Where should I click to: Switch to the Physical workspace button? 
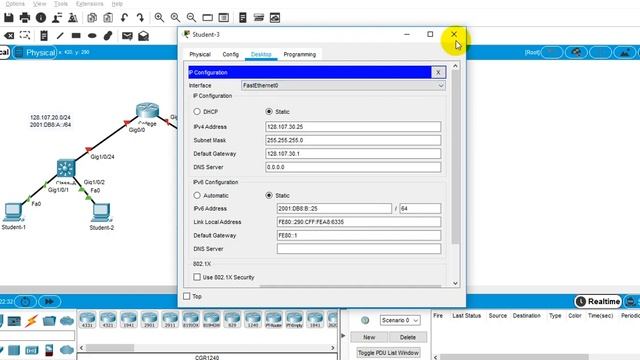(35, 53)
